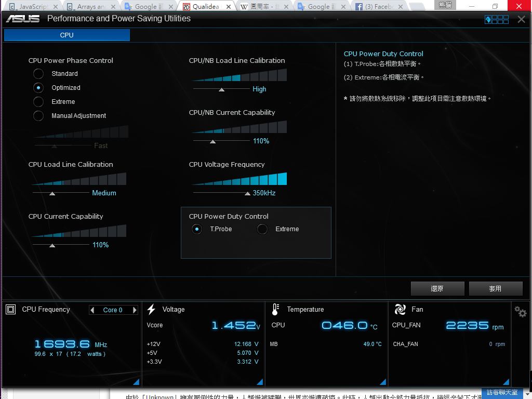Viewport: 532px width, 399px height.
Task: Close the Wikipedia 圓周率 browser tab
Action: point(286,6)
